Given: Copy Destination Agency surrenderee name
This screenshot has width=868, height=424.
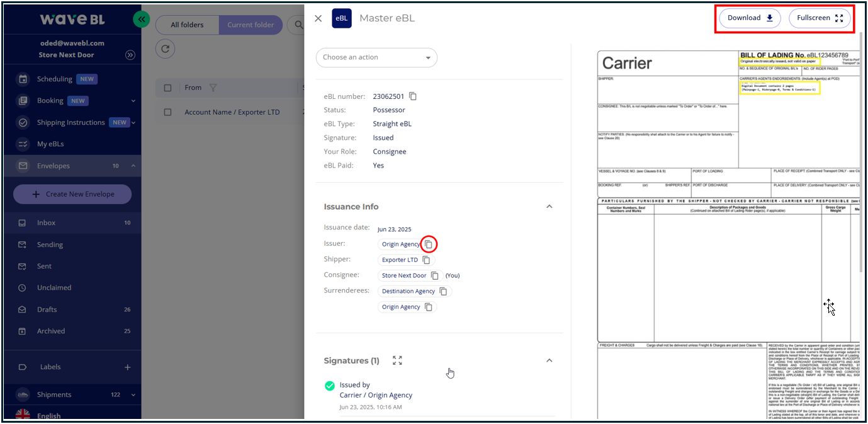Looking at the screenshot, I should coord(443,291).
